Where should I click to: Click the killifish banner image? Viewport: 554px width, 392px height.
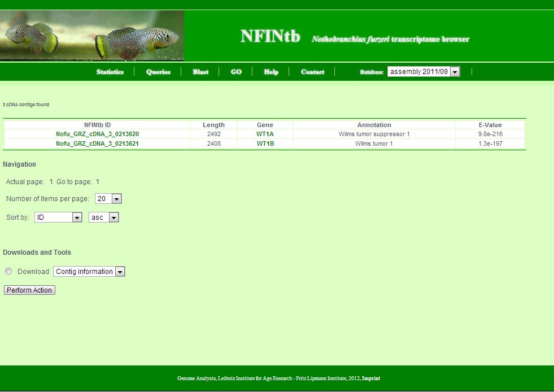[x=92, y=36]
